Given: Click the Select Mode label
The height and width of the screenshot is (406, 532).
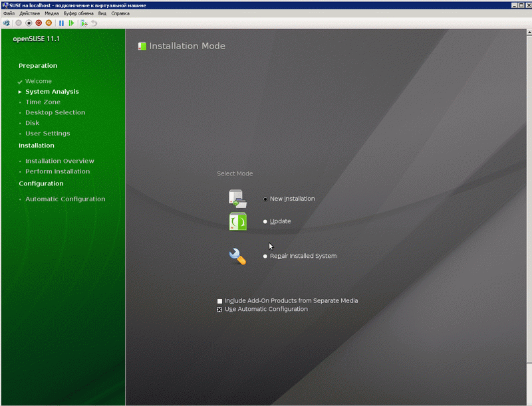Looking at the screenshot, I should tap(235, 173).
